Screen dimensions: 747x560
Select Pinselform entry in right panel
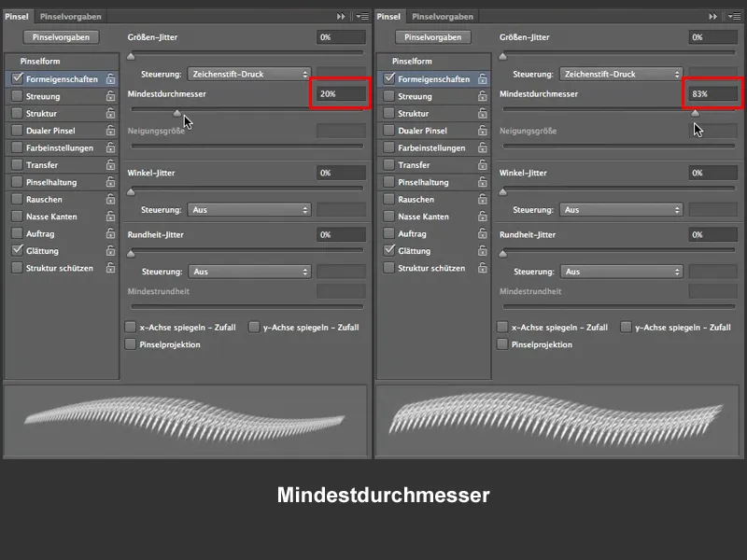[434, 61]
